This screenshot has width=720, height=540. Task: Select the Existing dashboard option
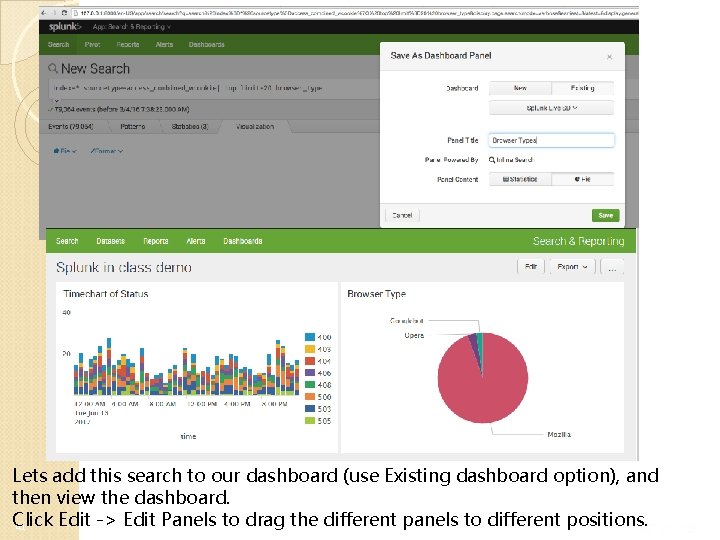(x=582, y=88)
